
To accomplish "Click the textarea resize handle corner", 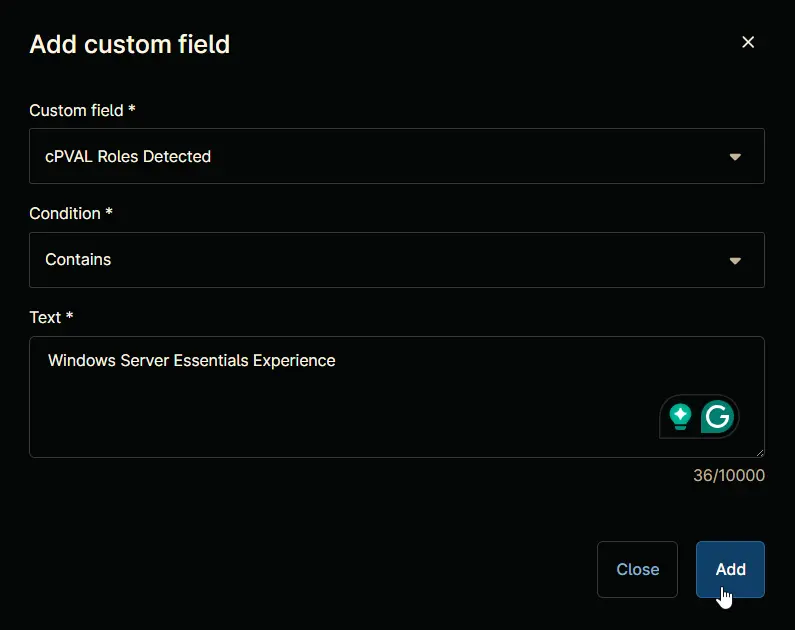I will (x=760, y=453).
